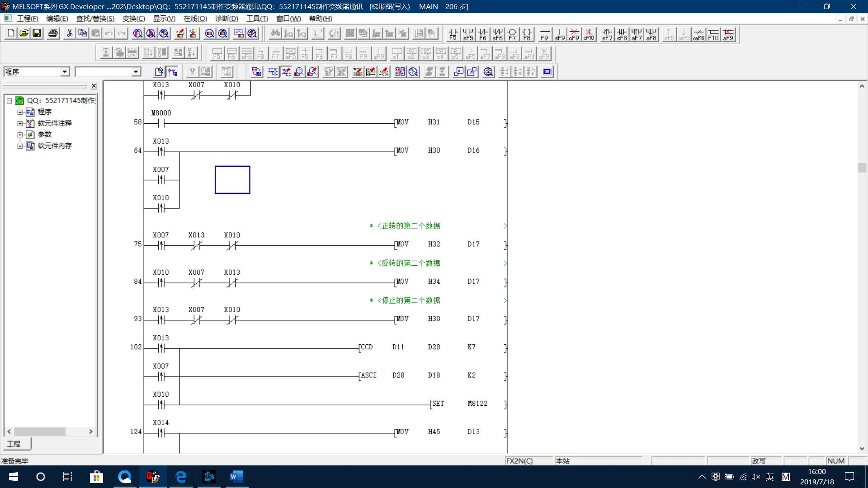
Task: Open the 在线(O) menu
Action: [x=195, y=19]
